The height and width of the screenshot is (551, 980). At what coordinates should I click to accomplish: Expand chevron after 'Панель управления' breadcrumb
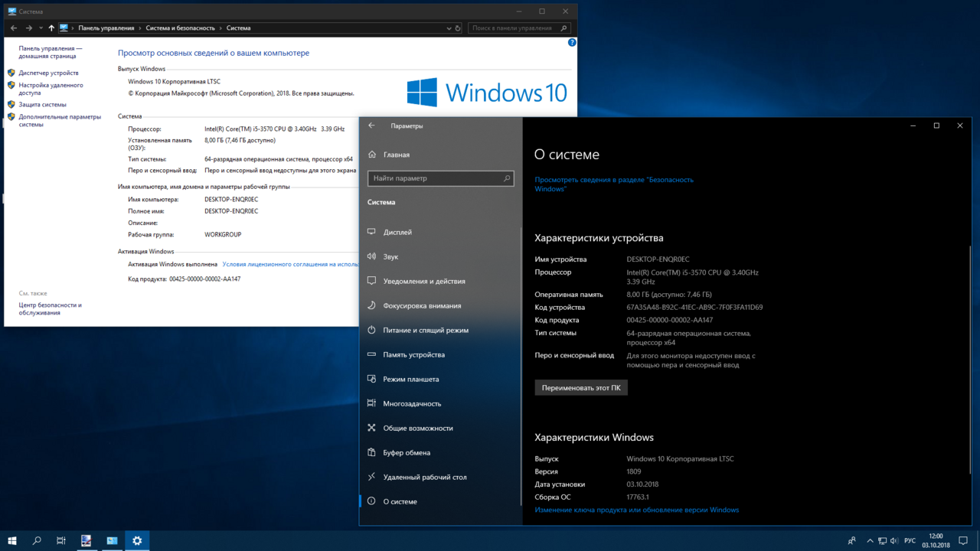pyautogui.click(x=139, y=28)
